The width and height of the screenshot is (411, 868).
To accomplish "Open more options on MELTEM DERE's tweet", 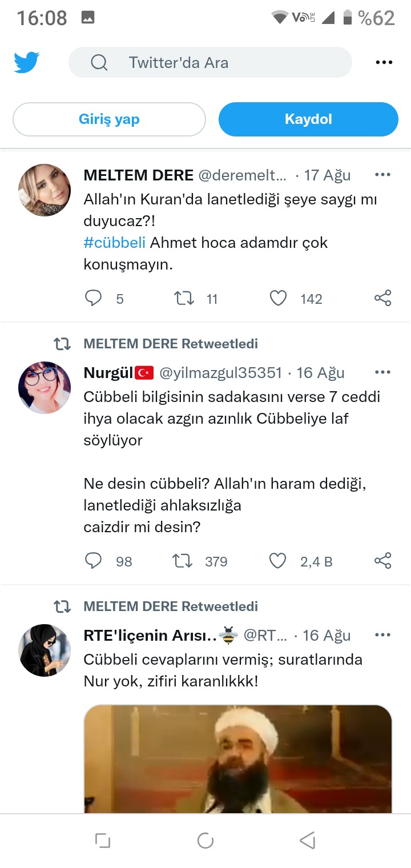I will click(382, 175).
